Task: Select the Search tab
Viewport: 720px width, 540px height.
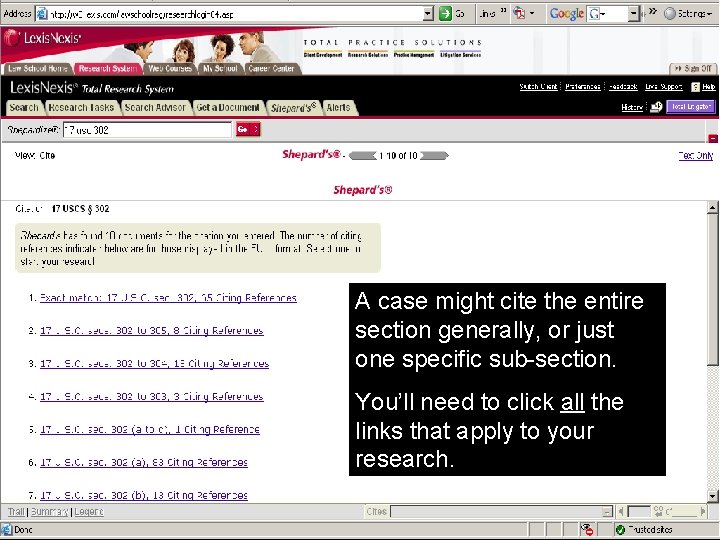Action: coord(24,107)
